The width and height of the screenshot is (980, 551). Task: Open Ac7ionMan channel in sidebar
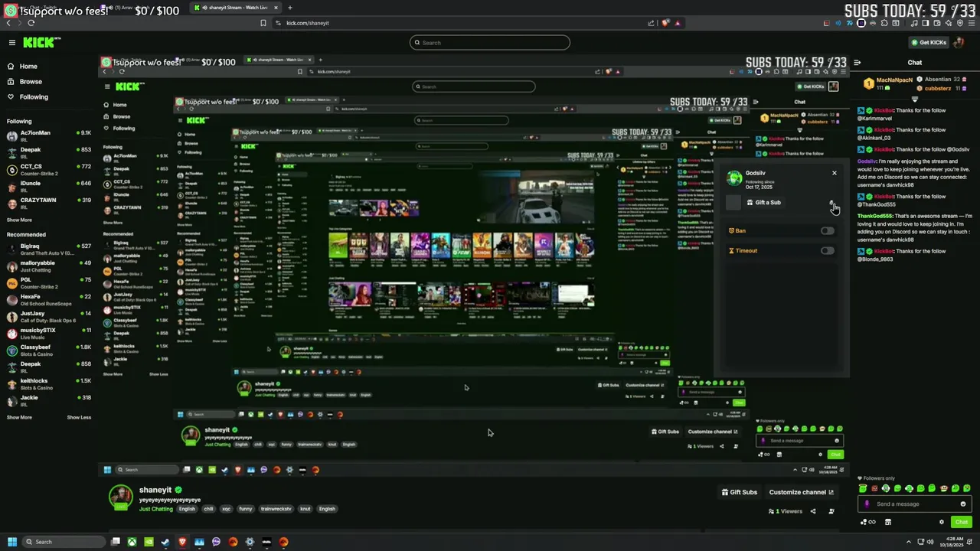[x=47, y=136]
